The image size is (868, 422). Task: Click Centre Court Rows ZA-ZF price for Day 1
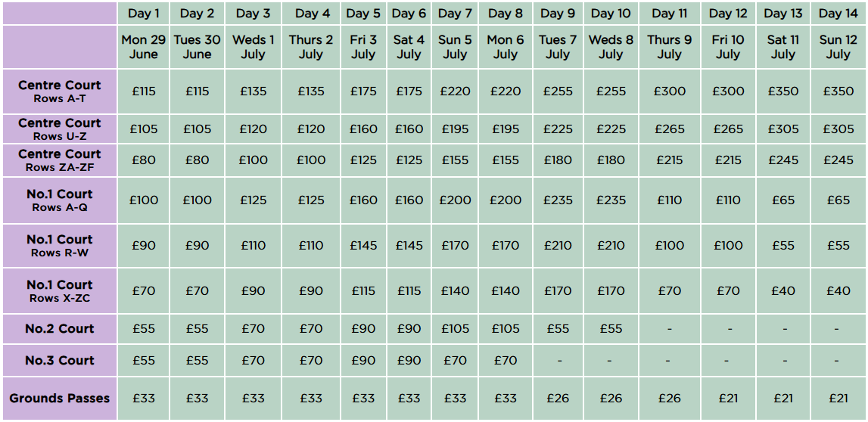click(x=144, y=160)
